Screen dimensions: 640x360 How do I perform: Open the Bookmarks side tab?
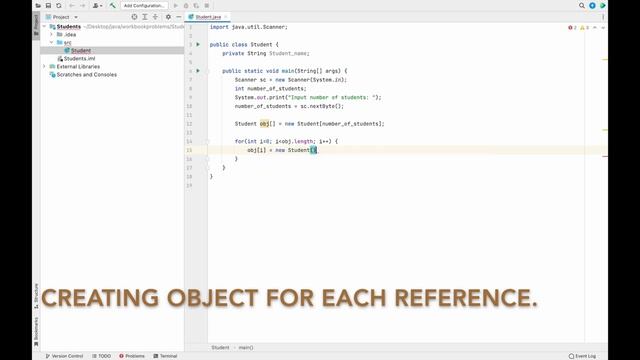click(36, 332)
